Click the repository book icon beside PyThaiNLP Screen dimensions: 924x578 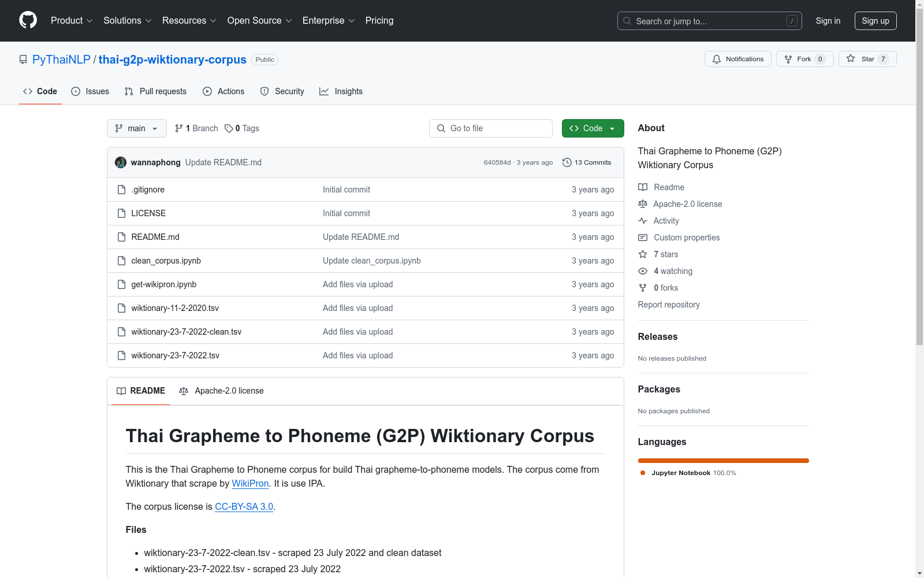pyautogui.click(x=23, y=60)
